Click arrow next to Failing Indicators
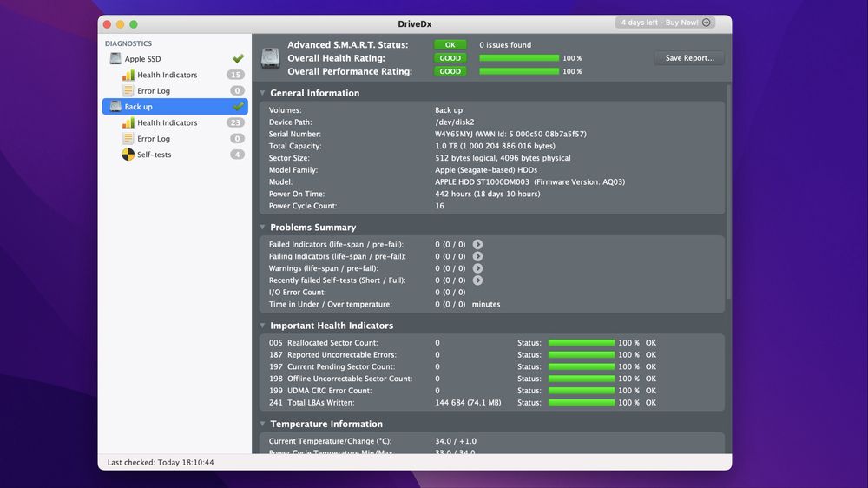Screen dimensions: 868x488 coord(477,256)
